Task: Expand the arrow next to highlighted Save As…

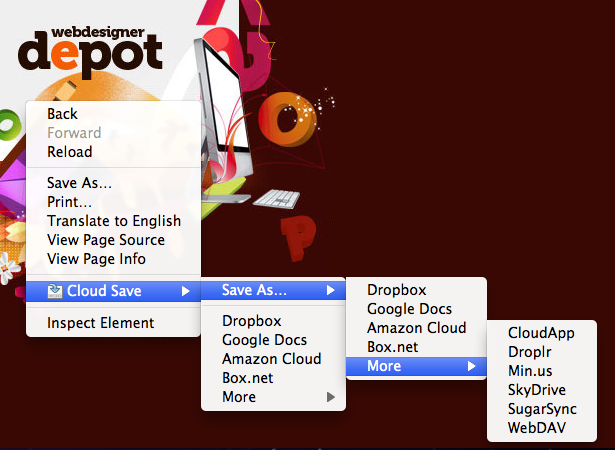Action: tap(331, 290)
